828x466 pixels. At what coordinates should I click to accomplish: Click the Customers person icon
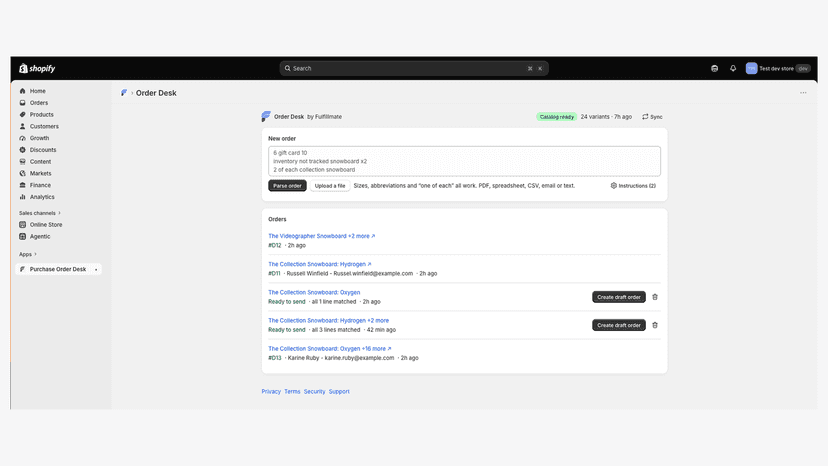pyautogui.click(x=22, y=126)
